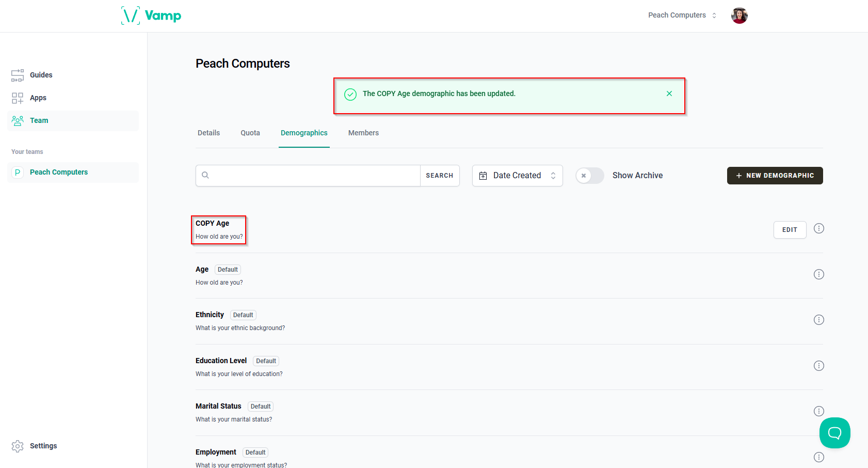This screenshot has width=868, height=468.
Task: Select the Demographics tab
Action: click(x=304, y=133)
